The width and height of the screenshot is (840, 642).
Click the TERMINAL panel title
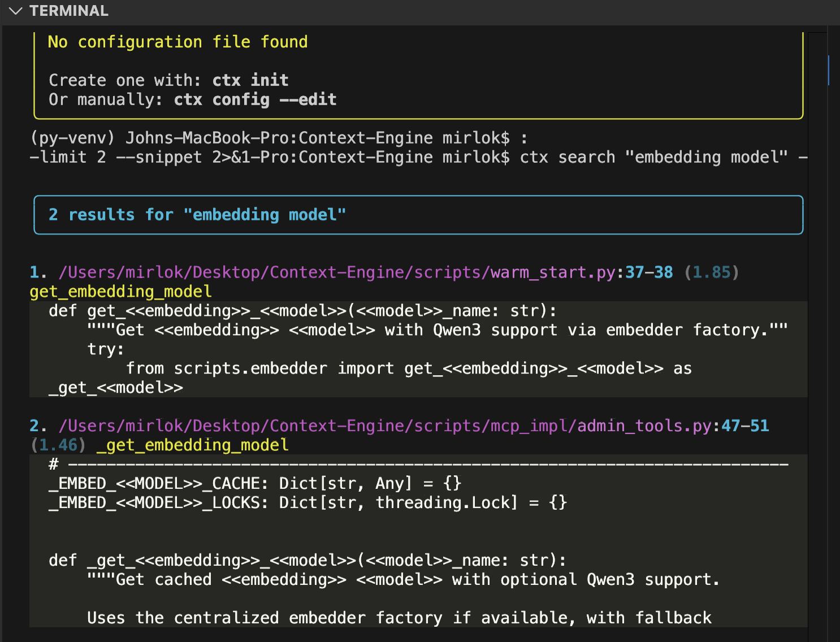pos(69,11)
